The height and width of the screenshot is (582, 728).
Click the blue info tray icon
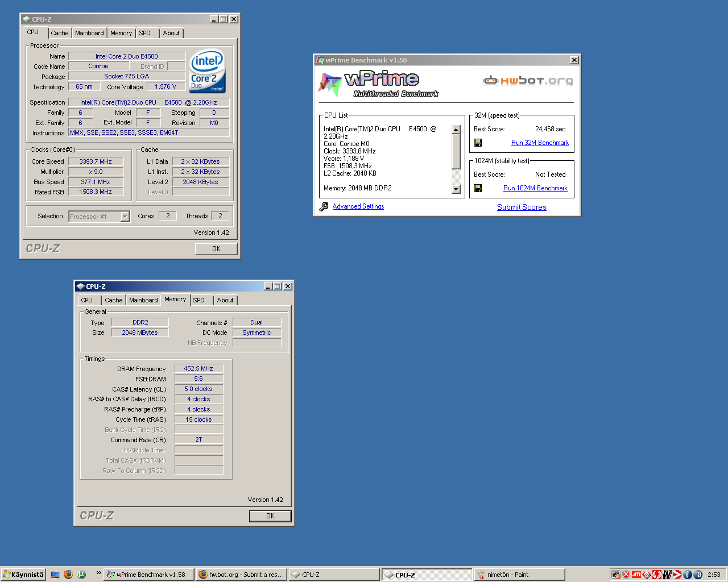tap(688, 575)
